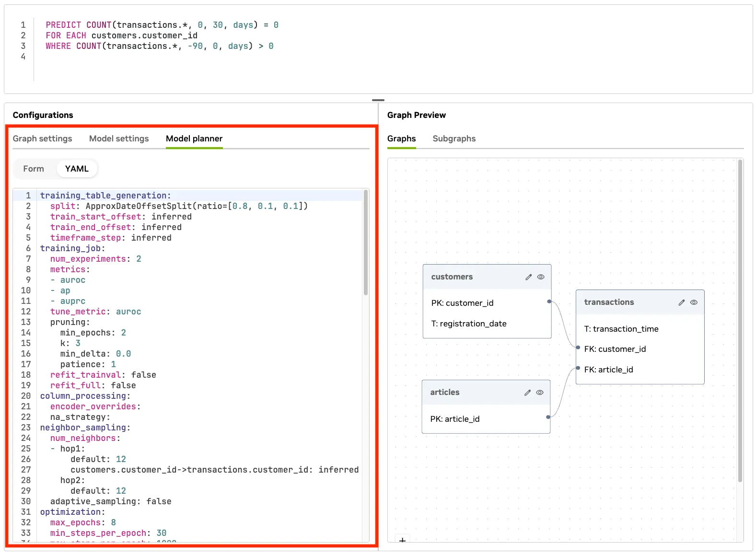Viewport: 756px width, 556px height.
Task: Switch to the Graph settings tab
Action: click(42, 139)
